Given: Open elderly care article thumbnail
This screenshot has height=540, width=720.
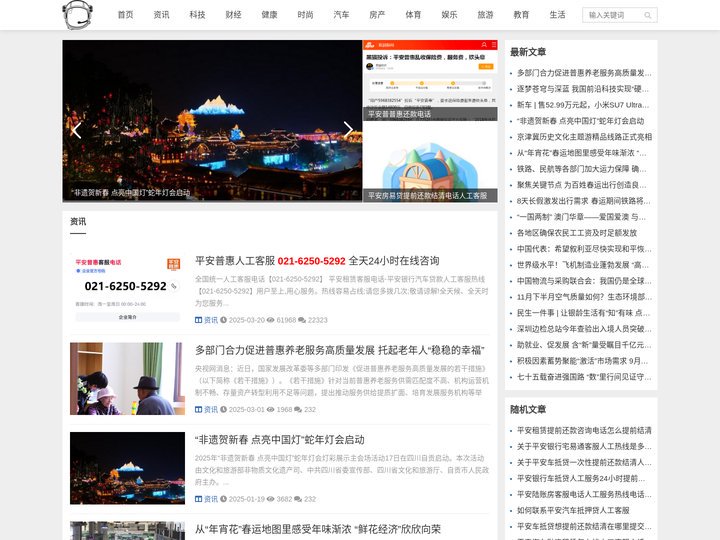Looking at the screenshot, I should (127, 379).
